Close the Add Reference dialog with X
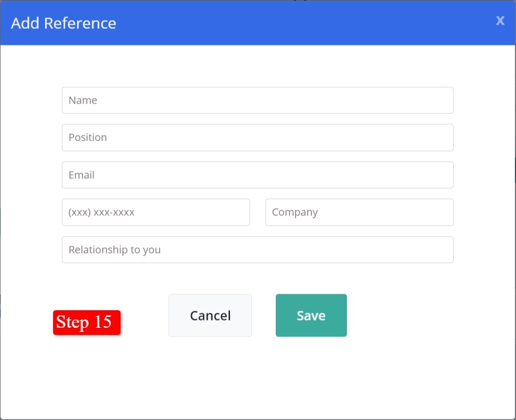 click(500, 21)
